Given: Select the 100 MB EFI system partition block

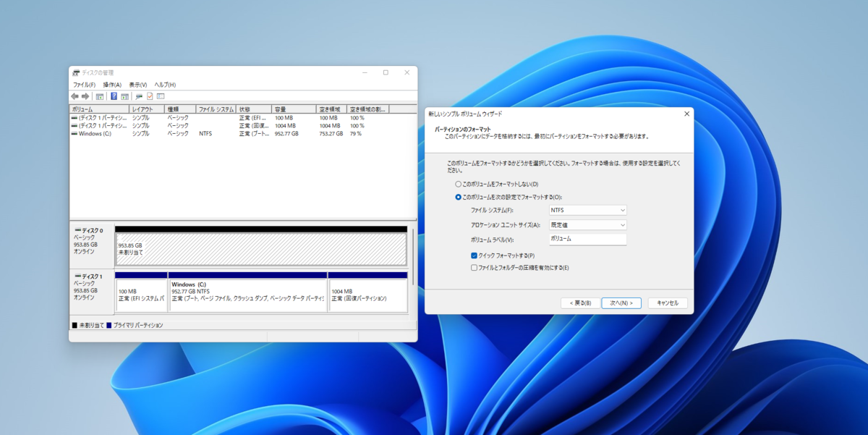Looking at the screenshot, I should tap(141, 295).
